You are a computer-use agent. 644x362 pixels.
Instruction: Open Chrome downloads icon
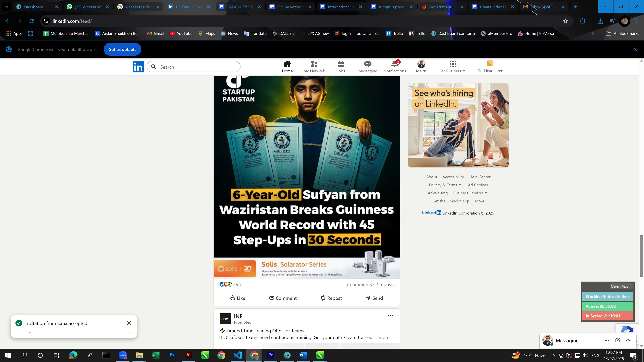coord(600,21)
